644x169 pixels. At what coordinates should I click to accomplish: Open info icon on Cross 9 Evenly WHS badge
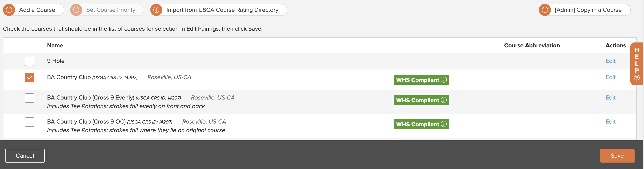(x=444, y=100)
